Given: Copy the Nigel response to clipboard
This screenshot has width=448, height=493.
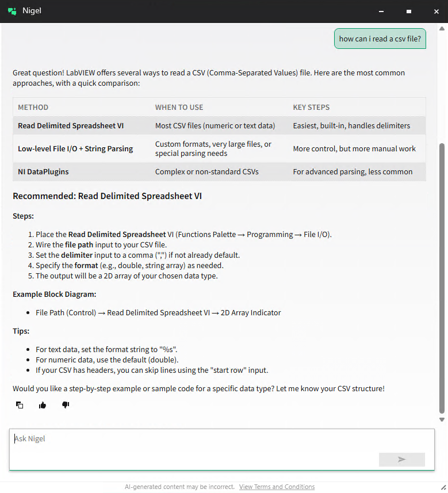Looking at the screenshot, I should (x=20, y=405).
